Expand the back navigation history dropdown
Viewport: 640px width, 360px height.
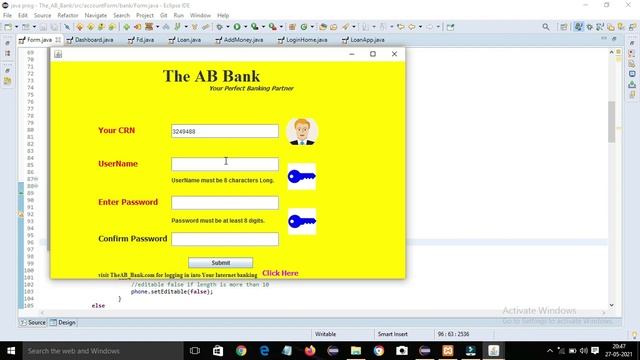420,27
